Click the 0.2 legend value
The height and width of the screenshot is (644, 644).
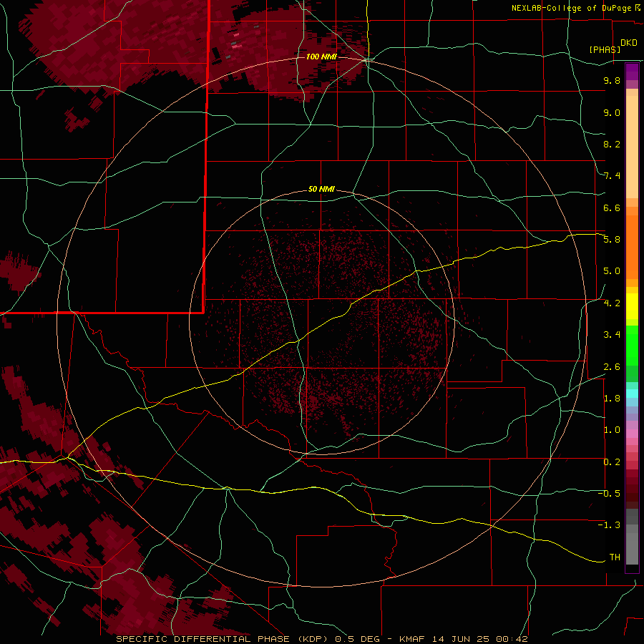pyautogui.click(x=612, y=462)
